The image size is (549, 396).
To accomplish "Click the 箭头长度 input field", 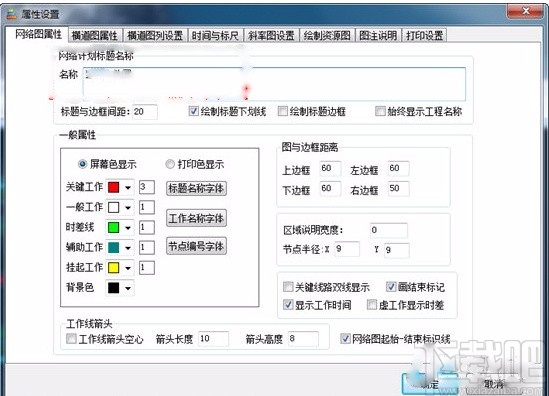I will point(213,339).
